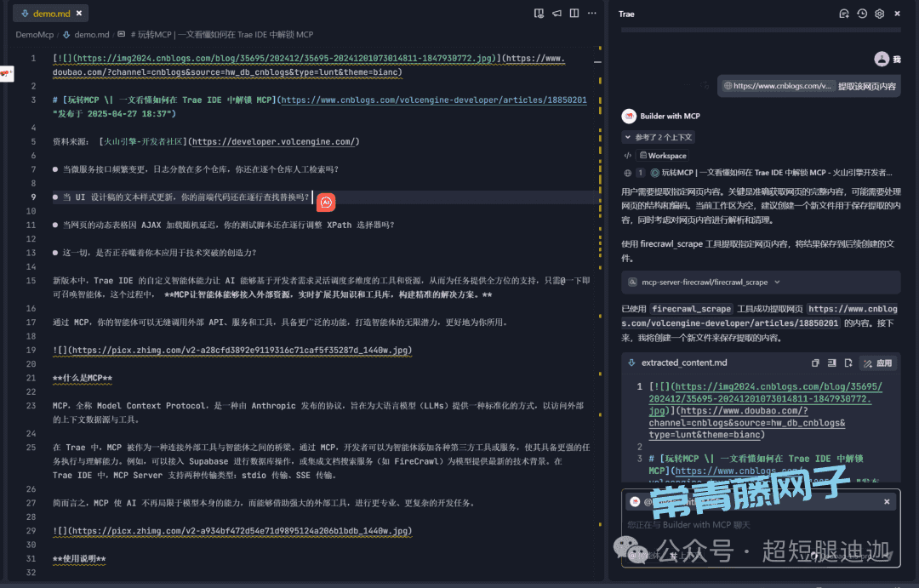Open chat history in the Trae panel
Screen dimensions: 919x588
click(x=861, y=14)
